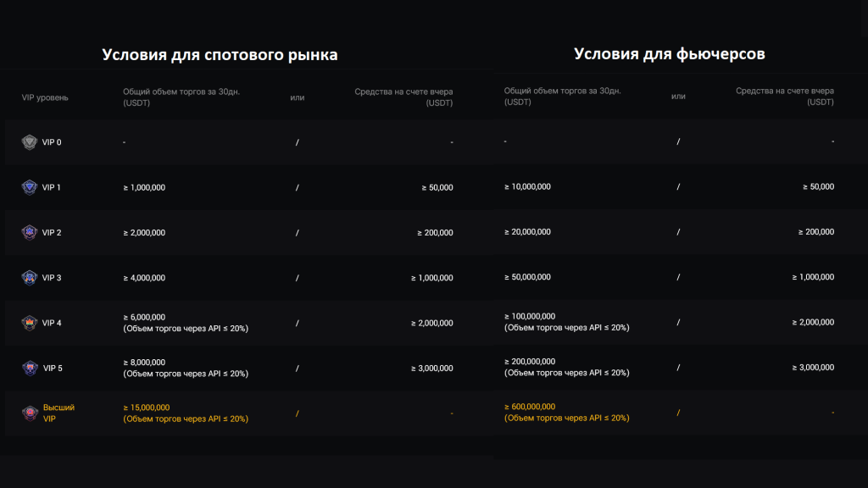
Task: Click the VIP 2 badge icon
Action: 30,232
